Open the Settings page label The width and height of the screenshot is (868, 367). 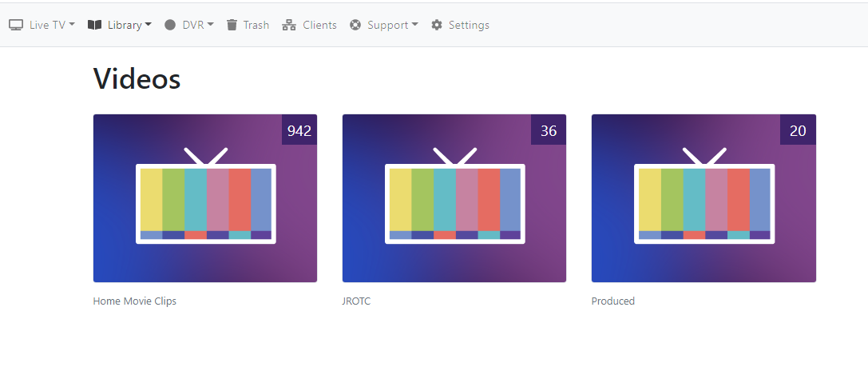coord(469,25)
